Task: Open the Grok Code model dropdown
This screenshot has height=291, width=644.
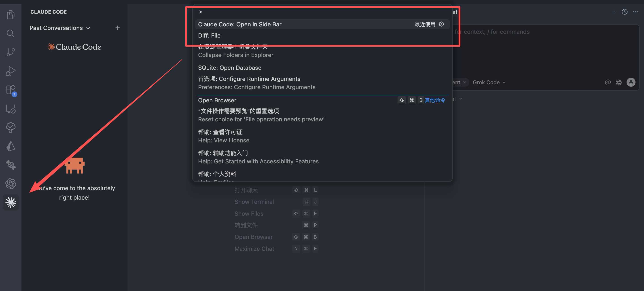Action: pos(489,82)
